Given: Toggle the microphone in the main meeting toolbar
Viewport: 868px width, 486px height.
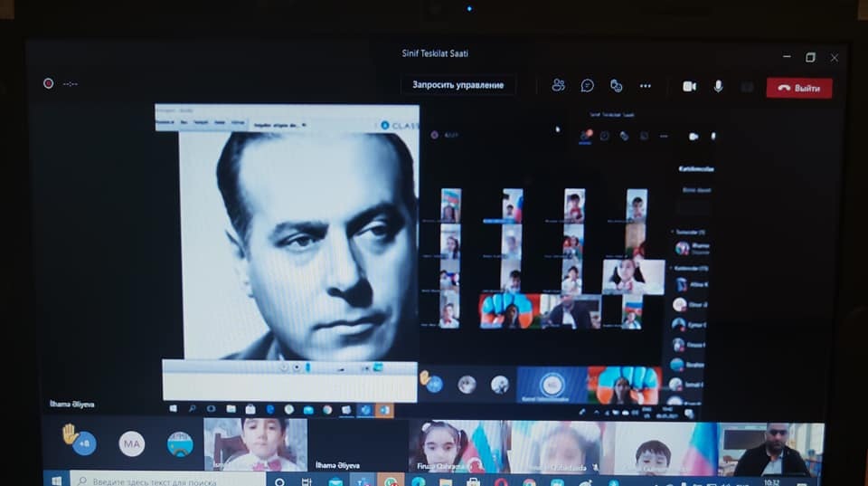Looking at the screenshot, I should click(x=718, y=87).
